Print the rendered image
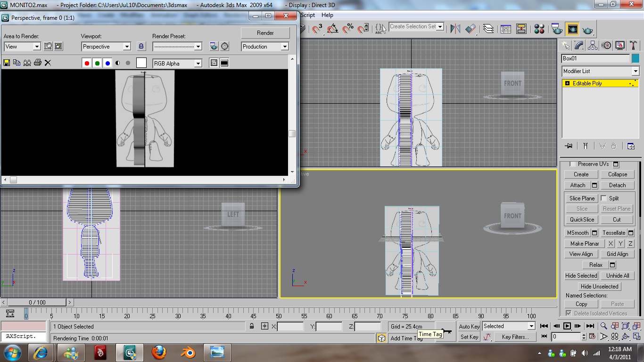The width and height of the screenshot is (644, 362). [x=38, y=63]
